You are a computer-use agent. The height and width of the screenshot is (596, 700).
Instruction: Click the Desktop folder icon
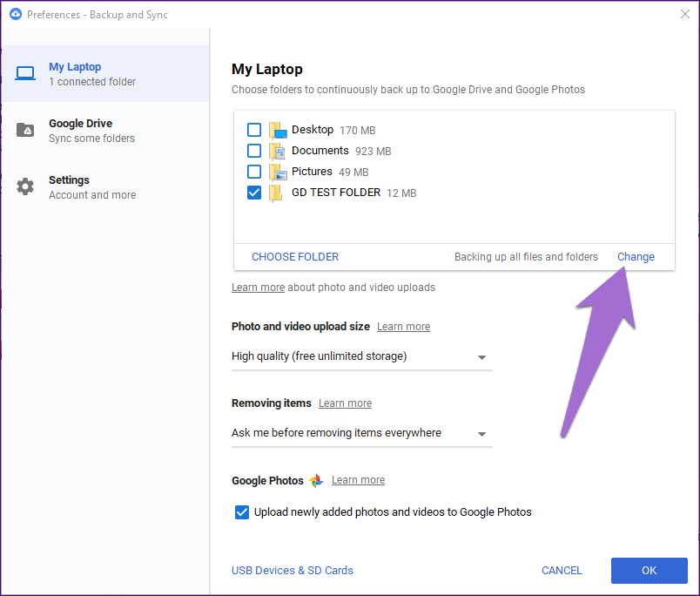click(278, 131)
